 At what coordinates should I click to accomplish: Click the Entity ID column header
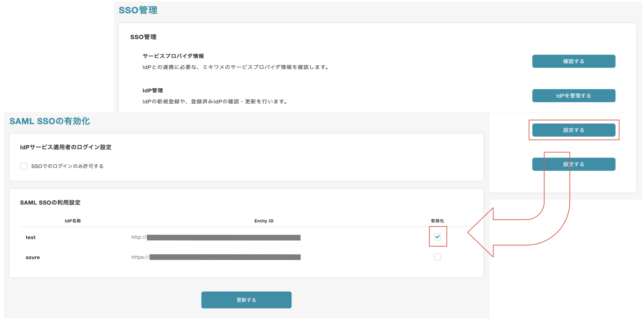[x=264, y=221]
